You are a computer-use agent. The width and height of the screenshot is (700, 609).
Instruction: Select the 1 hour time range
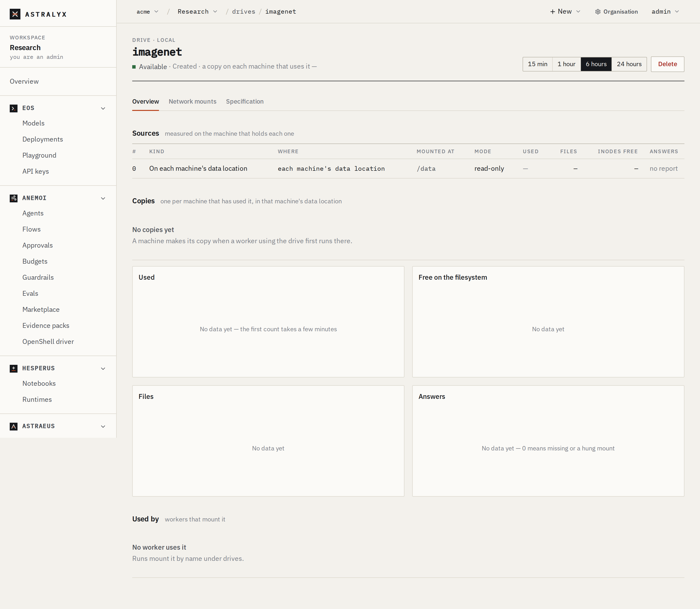pos(567,64)
